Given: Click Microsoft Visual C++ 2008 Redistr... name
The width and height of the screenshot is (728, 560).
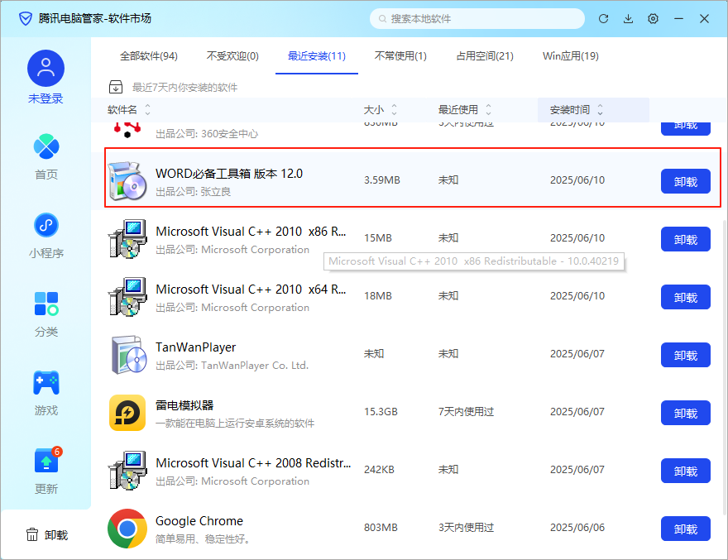Looking at the screenshot, I should pyautogui.click(x=253, y=463).
